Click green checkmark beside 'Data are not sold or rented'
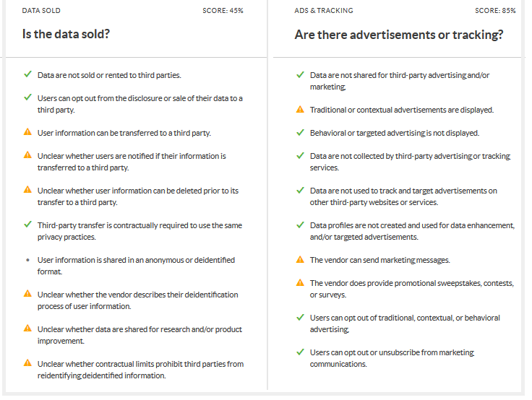 pyautogui.click(x=27, y=74)
